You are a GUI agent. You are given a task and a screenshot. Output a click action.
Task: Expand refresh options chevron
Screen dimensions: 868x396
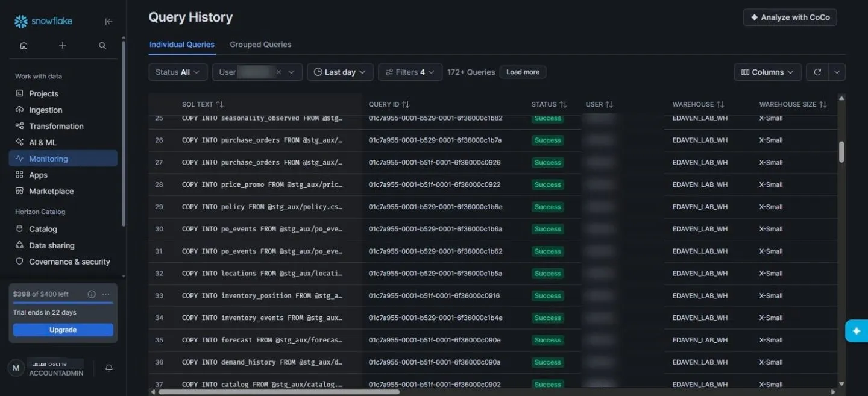(x=837, y=72)
